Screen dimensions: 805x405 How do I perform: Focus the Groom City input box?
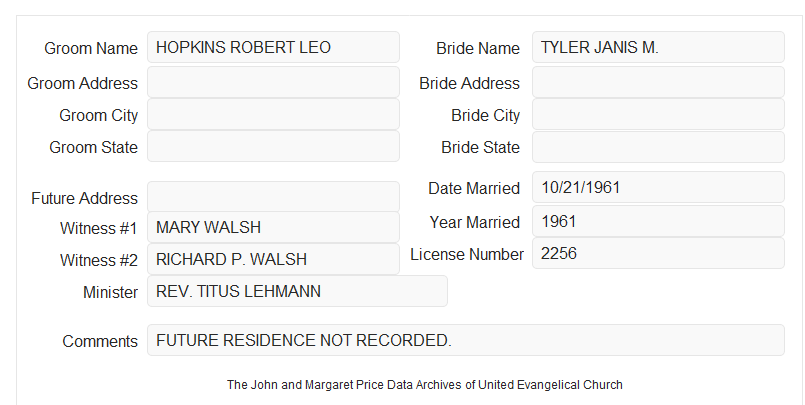coord(273,114)
